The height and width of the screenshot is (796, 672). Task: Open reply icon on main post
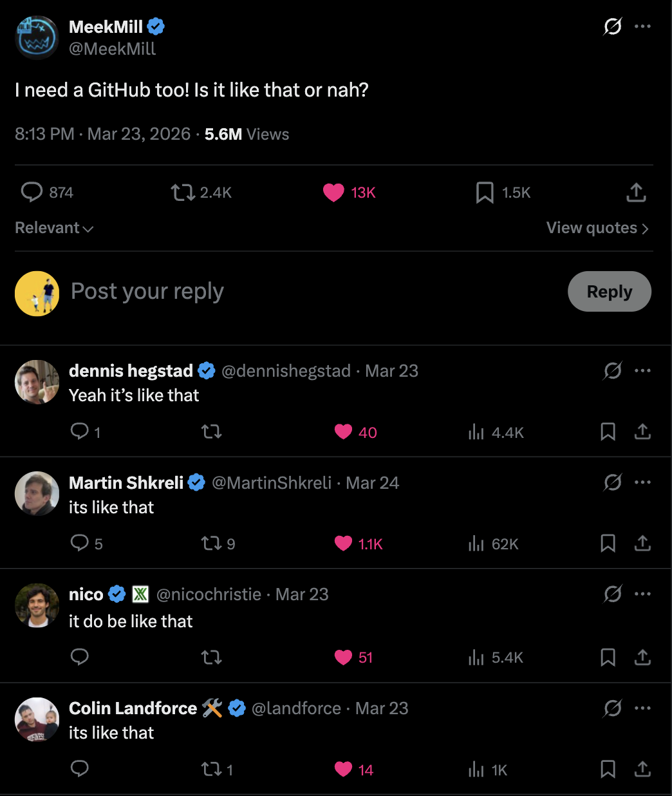[x=32, y=193]
